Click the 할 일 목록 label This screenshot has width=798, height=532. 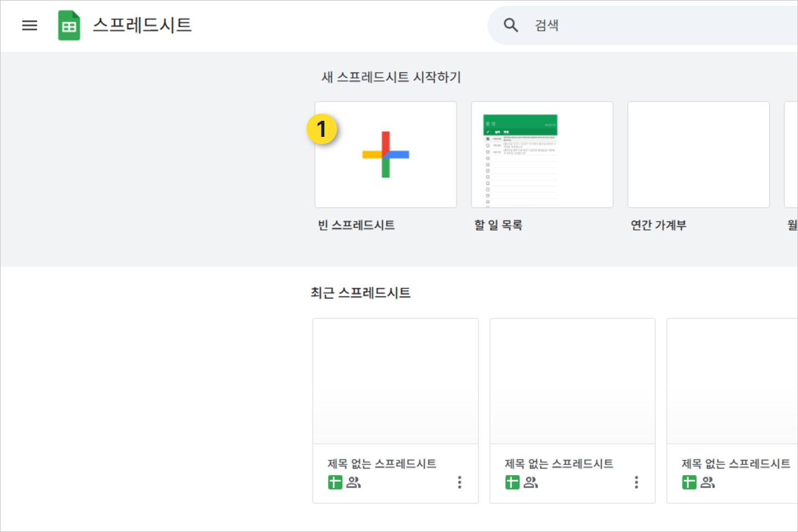[498, 225]
